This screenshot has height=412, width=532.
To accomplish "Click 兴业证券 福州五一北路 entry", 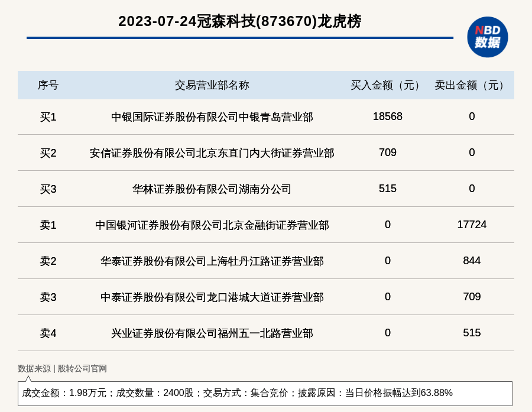I will [x=212, y=333].
